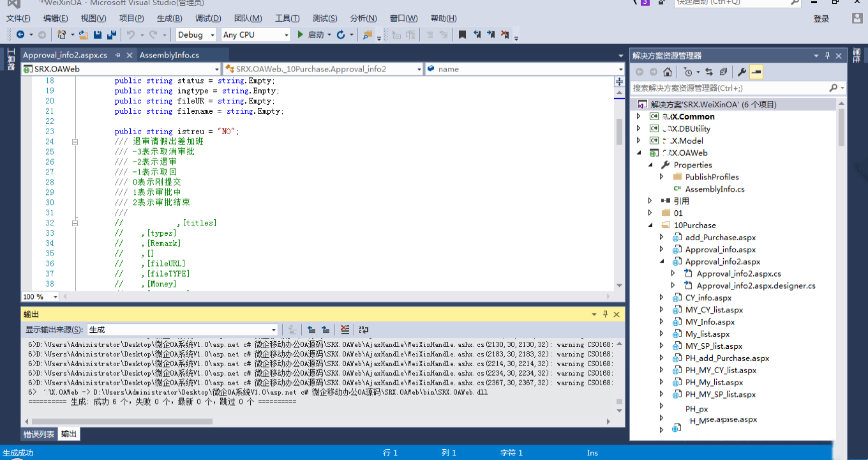Click the Quick Launch search box
The height and width of the screenshot is (460, 868).
click(x=731, y=3)
